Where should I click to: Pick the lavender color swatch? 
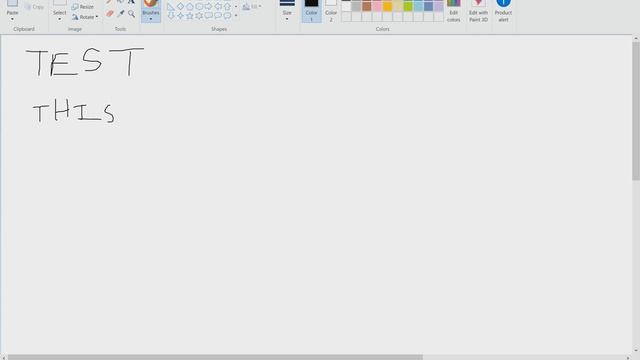[x=438, y=7]
